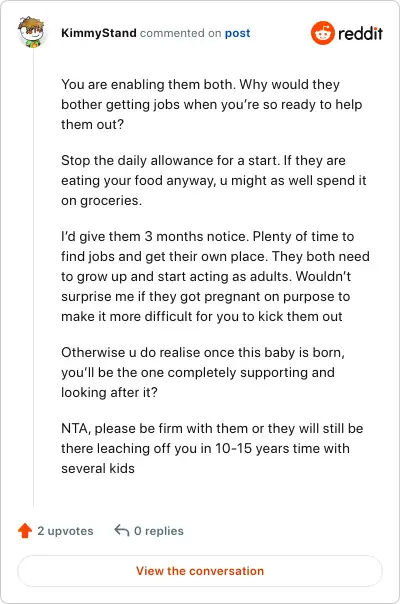Click the text 'on groceries.'
Image resolution: width=400 pixels, height=604 pixels.
pyautogui.click(x=101, y=201)
